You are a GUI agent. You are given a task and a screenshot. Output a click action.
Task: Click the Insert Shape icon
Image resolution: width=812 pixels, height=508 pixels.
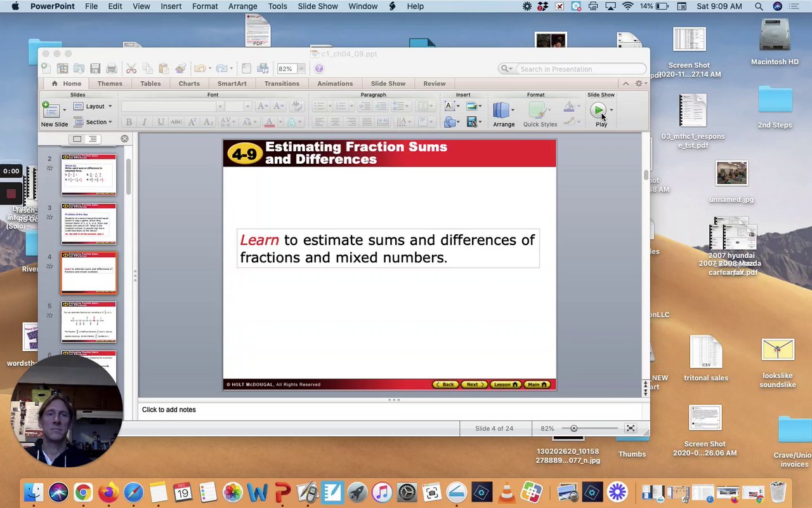(449, 122)
